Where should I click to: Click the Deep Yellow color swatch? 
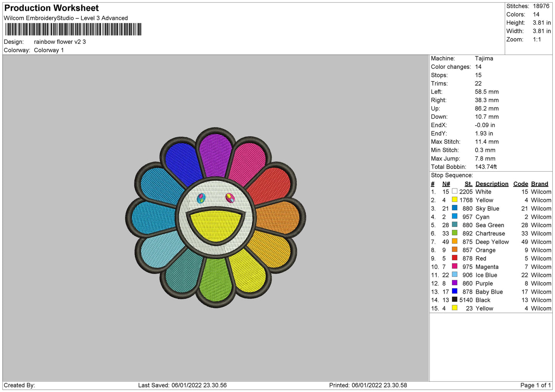tap(454, 241)
